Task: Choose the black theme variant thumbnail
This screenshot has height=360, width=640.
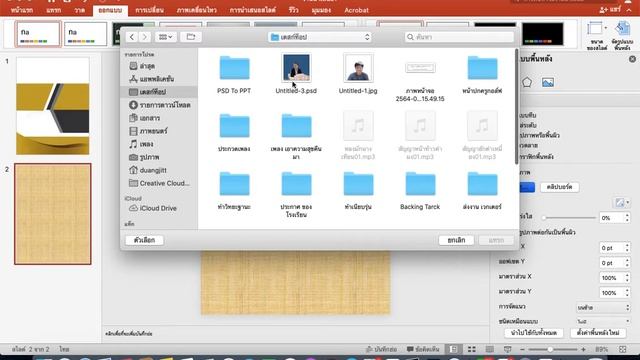Action: 542,34
